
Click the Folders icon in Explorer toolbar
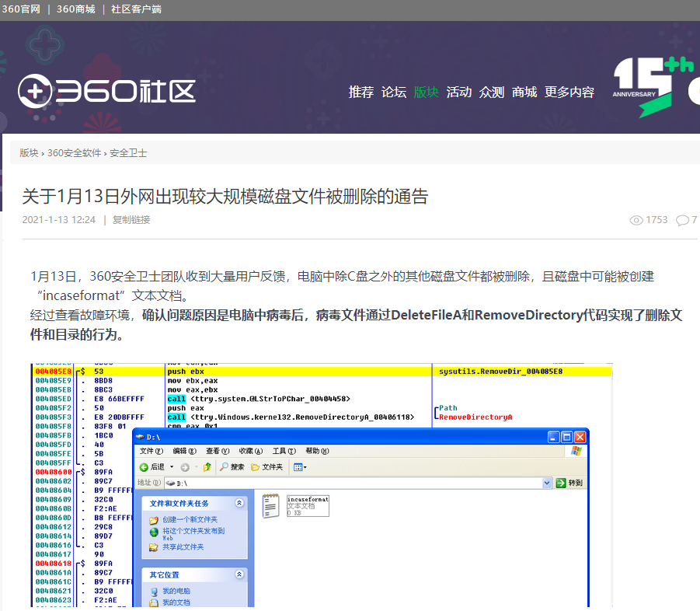256,467
